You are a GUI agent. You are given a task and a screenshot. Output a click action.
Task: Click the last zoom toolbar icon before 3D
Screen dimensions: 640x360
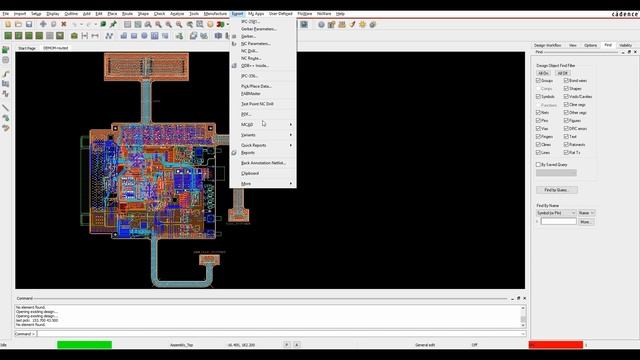coord(200,24)
